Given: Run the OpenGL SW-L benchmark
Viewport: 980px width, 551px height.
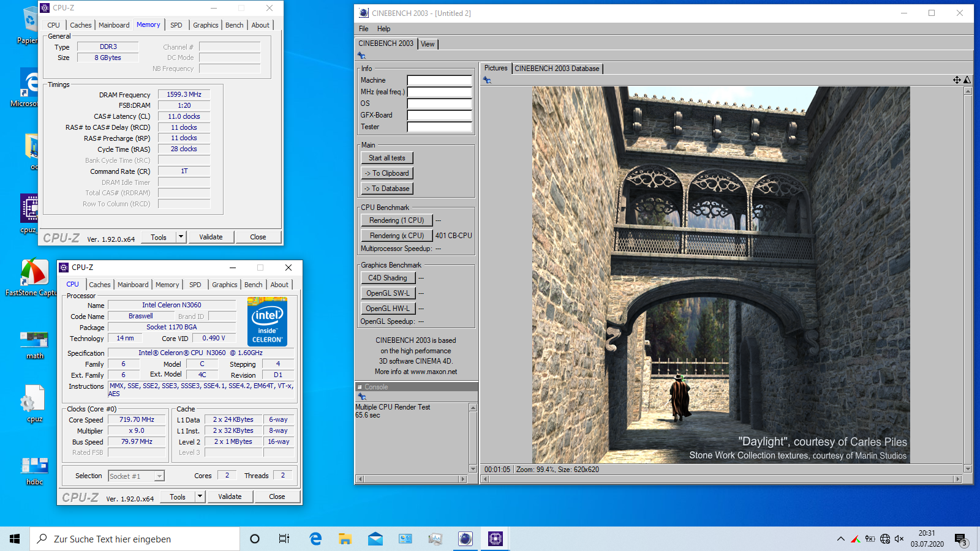Looking at the screenshot, I should [x=388, y=293].
